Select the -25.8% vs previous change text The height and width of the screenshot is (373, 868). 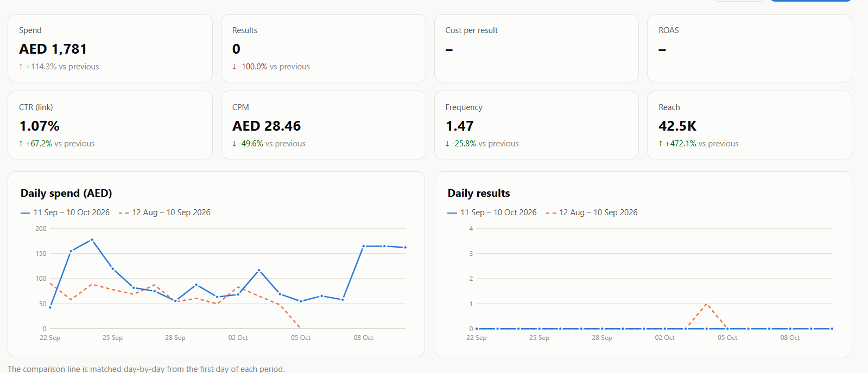tap(482, 144)
